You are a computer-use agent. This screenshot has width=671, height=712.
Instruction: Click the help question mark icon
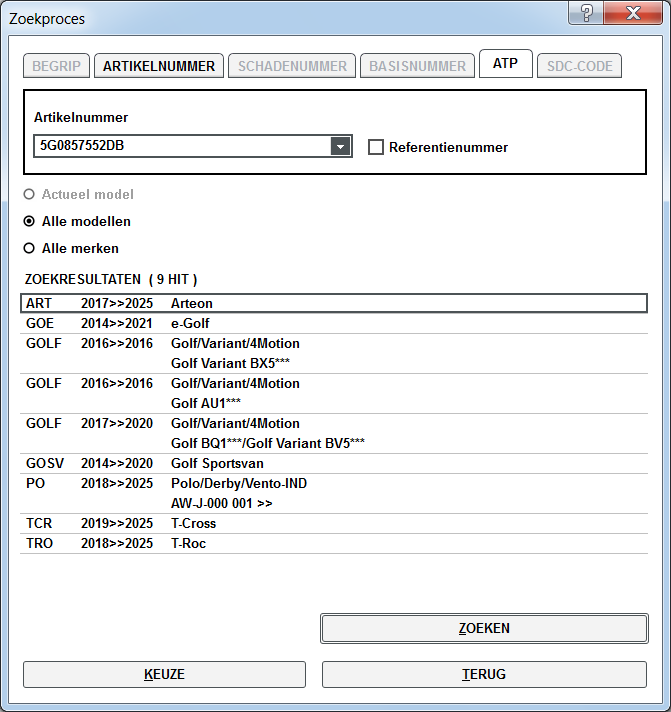[586, 12]
